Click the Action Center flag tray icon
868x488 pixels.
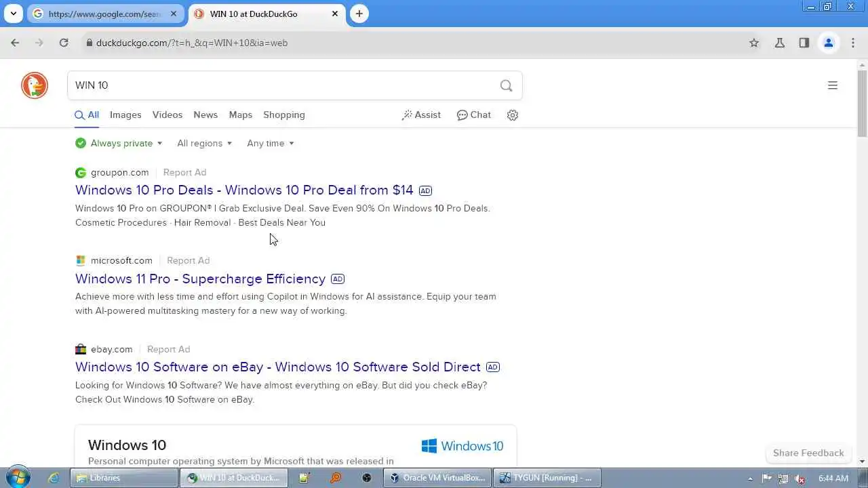coord(768,479)
